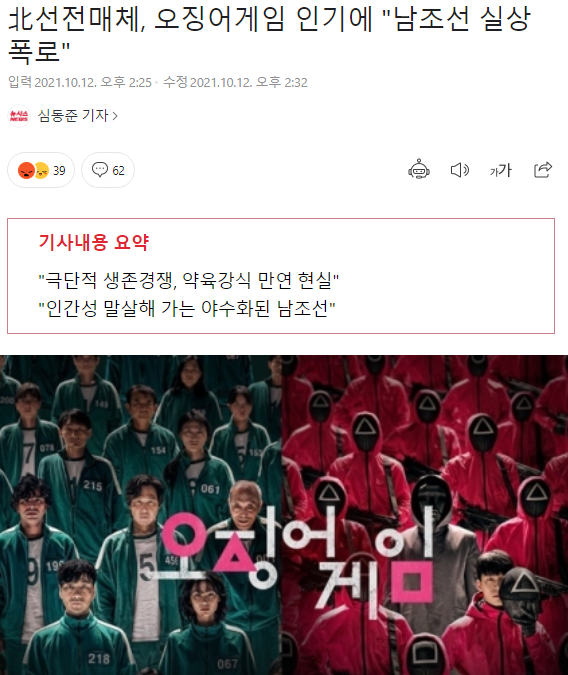Click the sad face reaction emoji

pyautogui.click(x=42, y=170)
